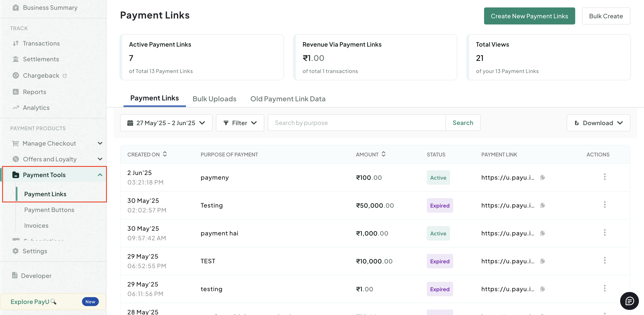Image resolution: width=644 pixels, height=315 pixels.
Task: Expand Manage Checkout chevron
Action: pos(100,143)
